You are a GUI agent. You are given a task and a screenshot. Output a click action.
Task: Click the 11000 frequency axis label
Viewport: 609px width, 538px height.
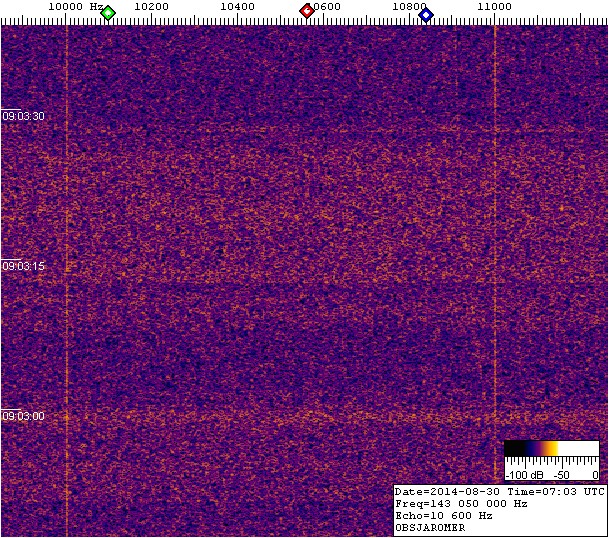pos(495,6)
